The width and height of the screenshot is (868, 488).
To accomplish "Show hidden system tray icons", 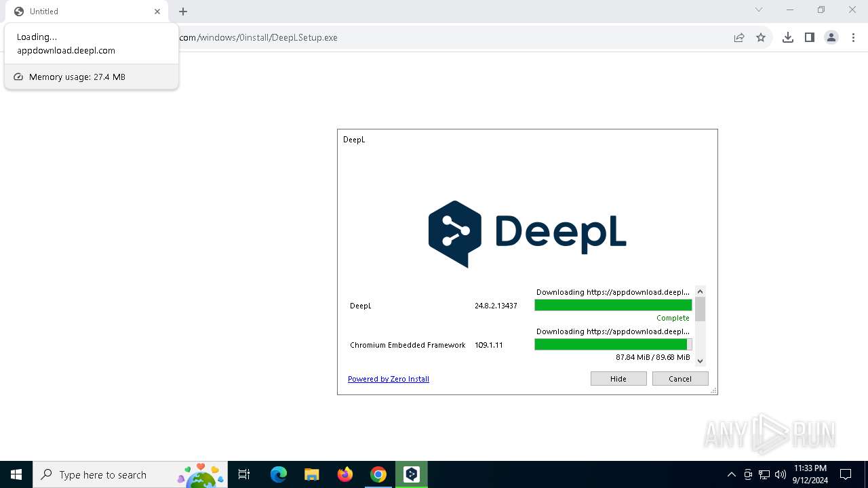I will point(731,474).
